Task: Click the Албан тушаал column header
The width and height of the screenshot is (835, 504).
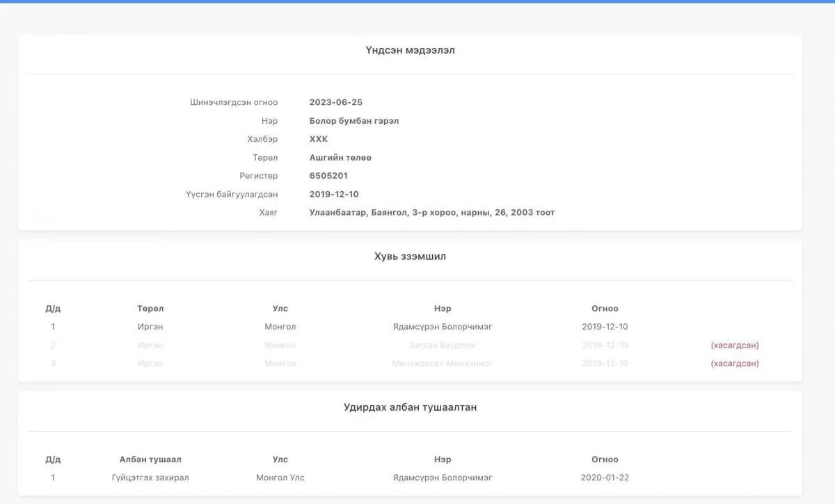Action: [150, 460]
